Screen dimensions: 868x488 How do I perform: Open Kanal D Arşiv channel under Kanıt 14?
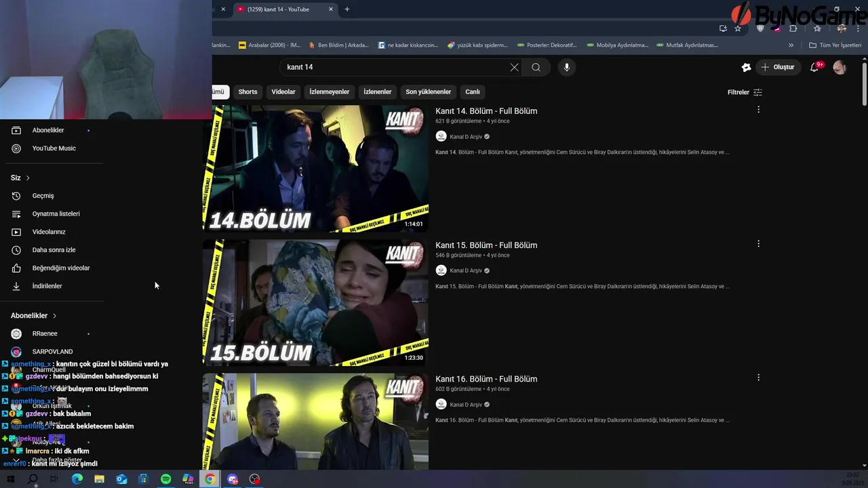tap(466, 137)
